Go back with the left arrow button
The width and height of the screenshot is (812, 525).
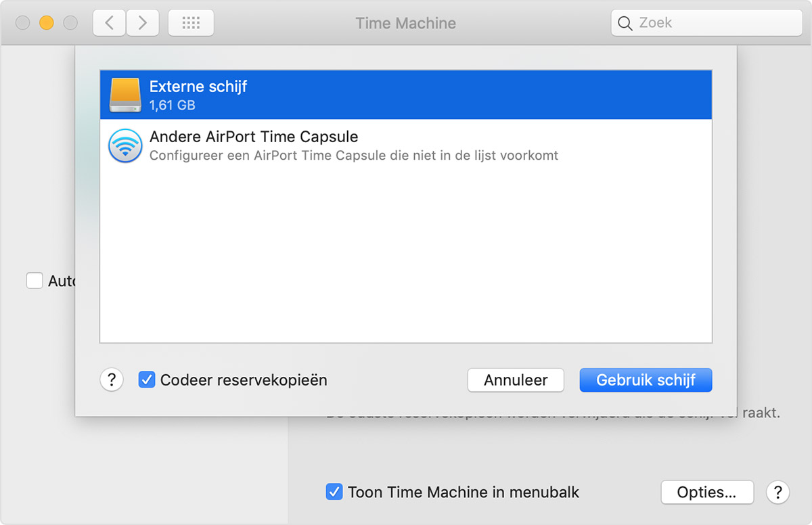point(109,23)
